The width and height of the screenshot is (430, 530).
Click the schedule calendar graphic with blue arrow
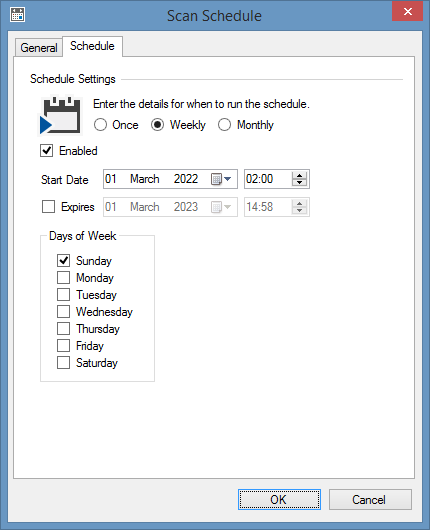tap(60, 116)
